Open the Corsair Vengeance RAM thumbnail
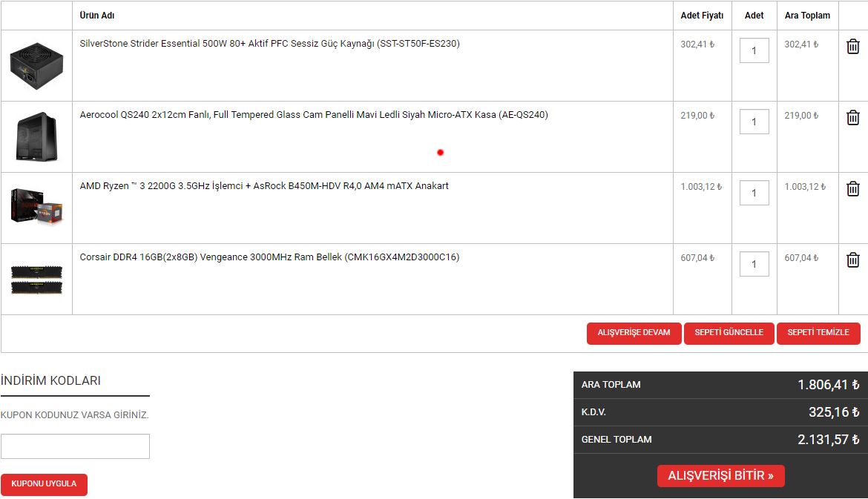The height and width of the screenshot is (499, 868). (x=36, y=280)
